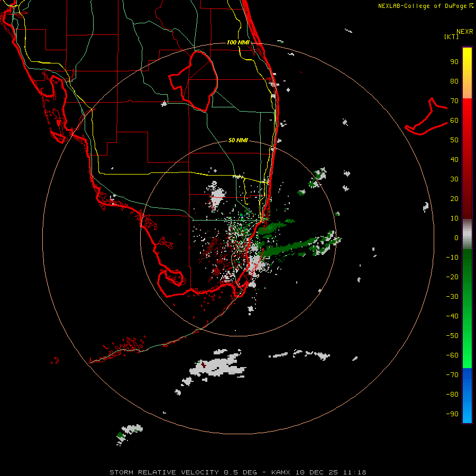The height and width of the screenshot is (476, 476).
Task: Select the -50 value on the velocity scale
Action: coord(452,335)
